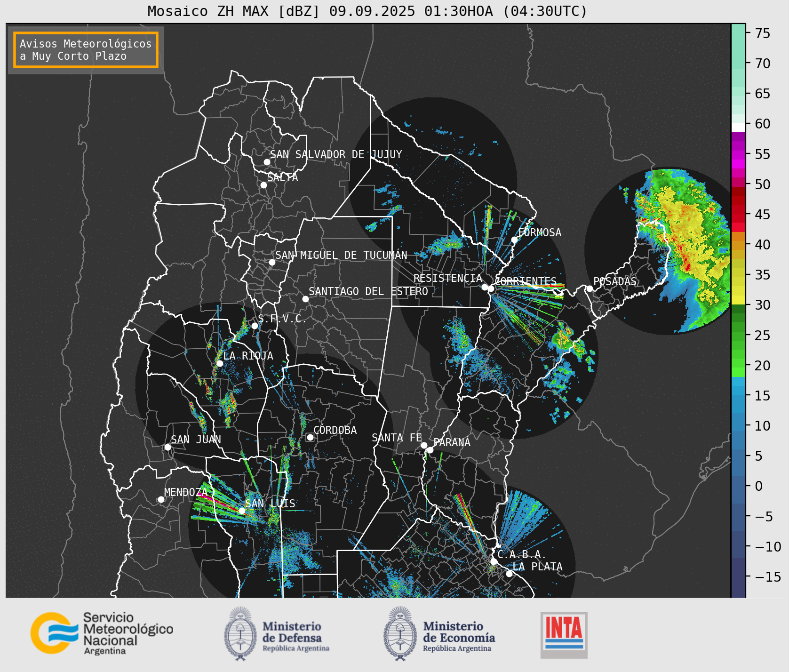The height and width of the screenshot is (672, 789).
Task: Select the San Salvador de Jujuy city marker
Action: point(267,162)
